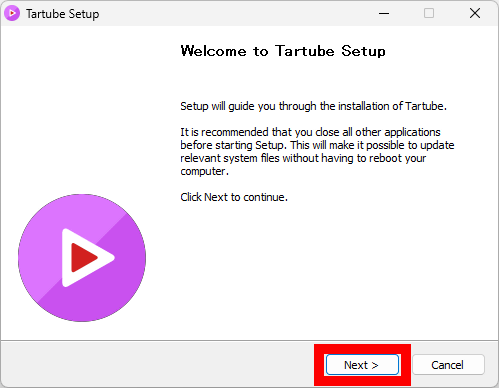The height and width of the screenshot is (388, 499).
Task: Click the Next > button
Action: click(362, 365)
